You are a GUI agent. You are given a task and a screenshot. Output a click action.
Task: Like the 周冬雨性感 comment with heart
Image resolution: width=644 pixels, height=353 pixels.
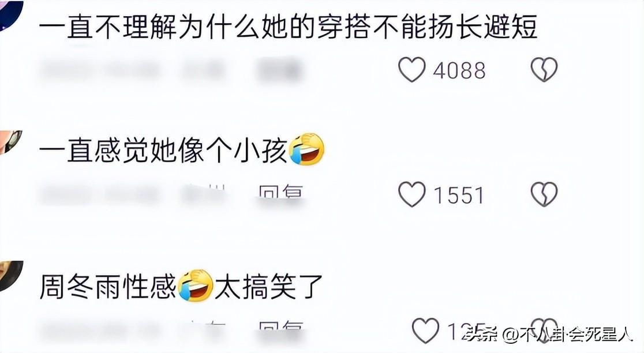[x=425, y=331]
